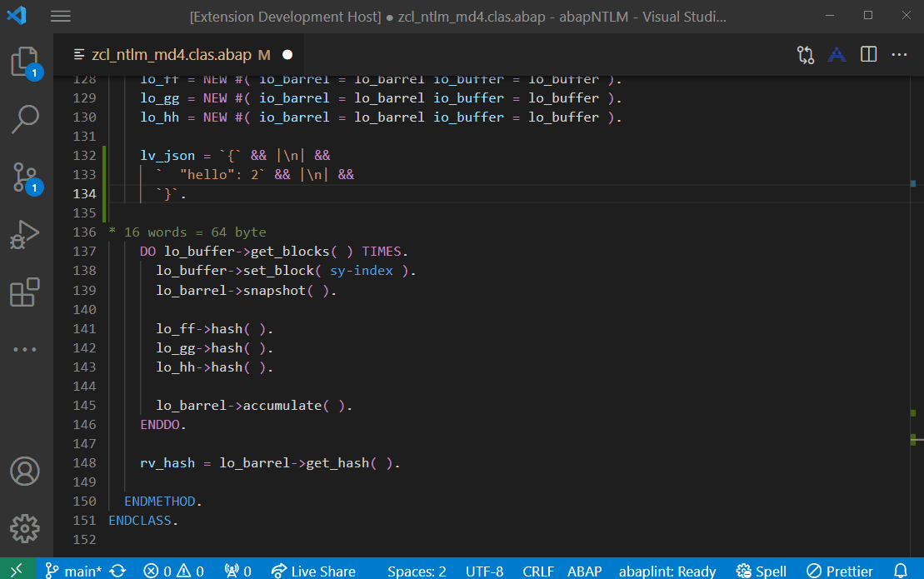The height and width of the screenshot is (579, 924).
Task: Open the Manage gear settings icon
Action: click(25, 529)
